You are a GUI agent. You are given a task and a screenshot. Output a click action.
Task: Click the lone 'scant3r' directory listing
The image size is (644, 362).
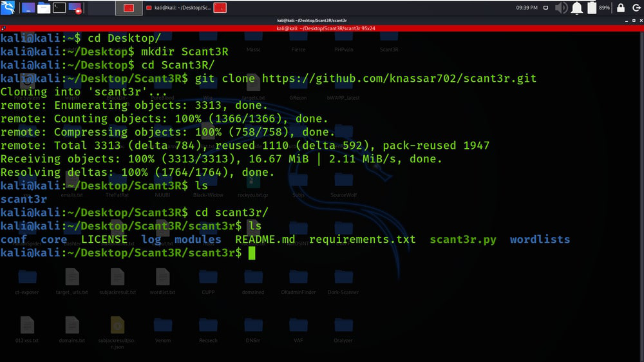[23, 199]
